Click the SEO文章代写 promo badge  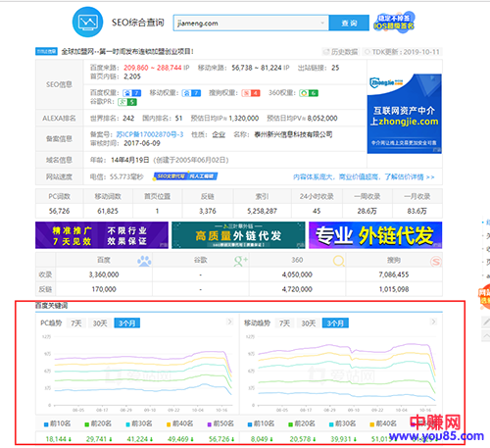pyautogui.click(x=185, y=176)
